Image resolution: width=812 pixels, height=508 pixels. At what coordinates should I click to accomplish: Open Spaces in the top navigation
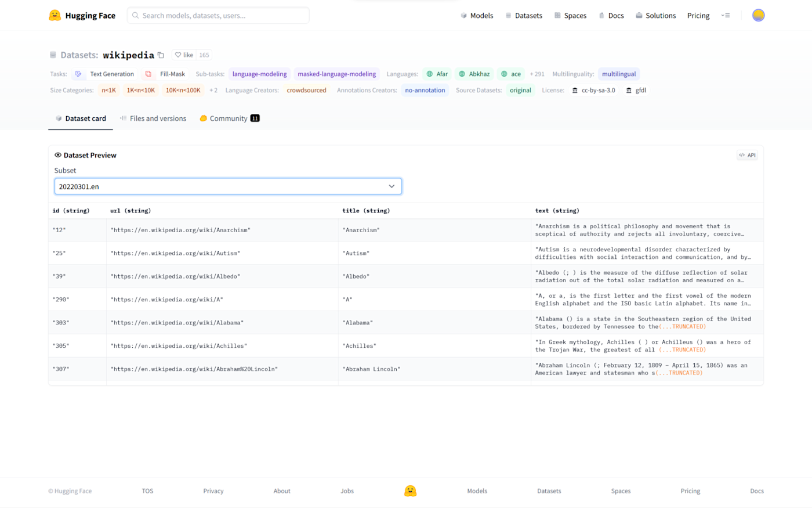[570, 16]
